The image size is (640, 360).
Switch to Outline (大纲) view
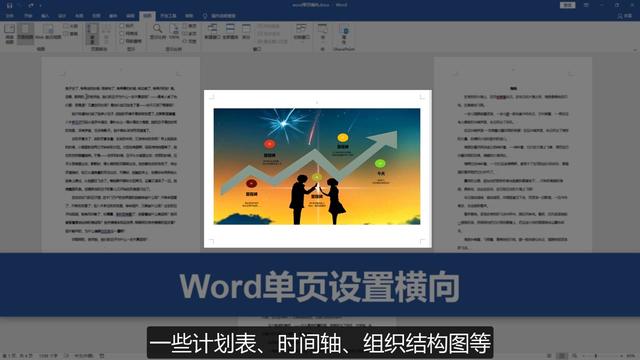[71, 26]
